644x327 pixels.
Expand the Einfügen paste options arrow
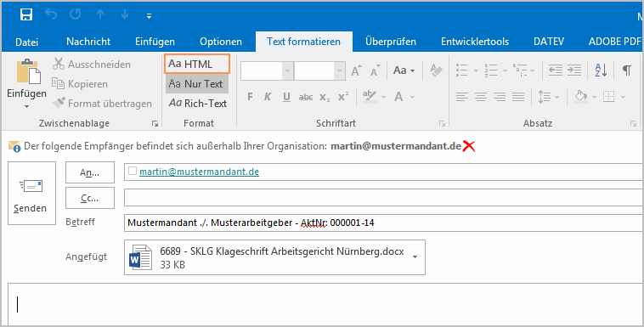[x=26, y=106]
